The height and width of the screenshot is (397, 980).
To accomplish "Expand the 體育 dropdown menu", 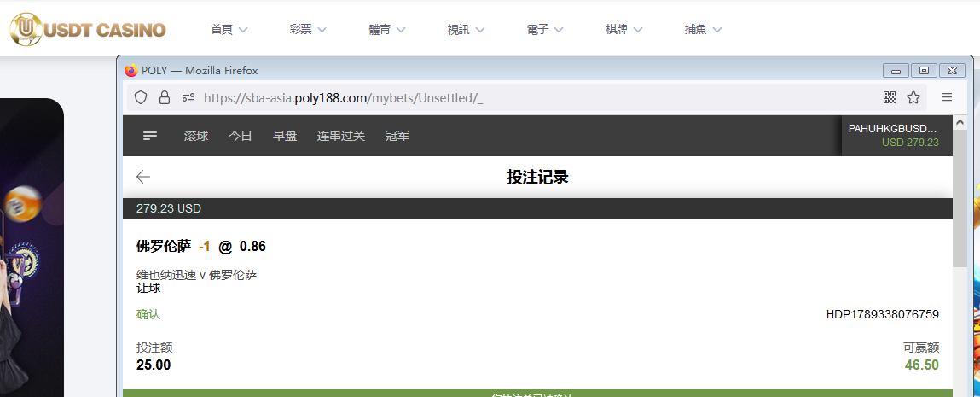I will click(387, 29).
